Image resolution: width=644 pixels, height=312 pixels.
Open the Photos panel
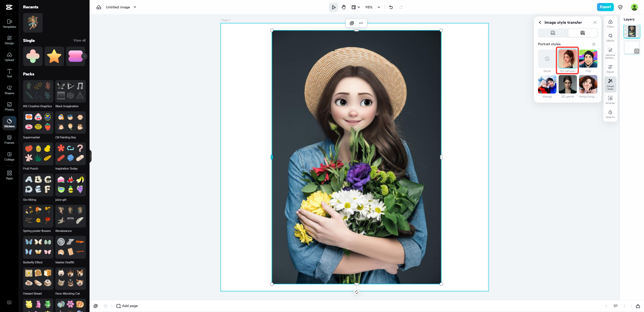point(9,107)
